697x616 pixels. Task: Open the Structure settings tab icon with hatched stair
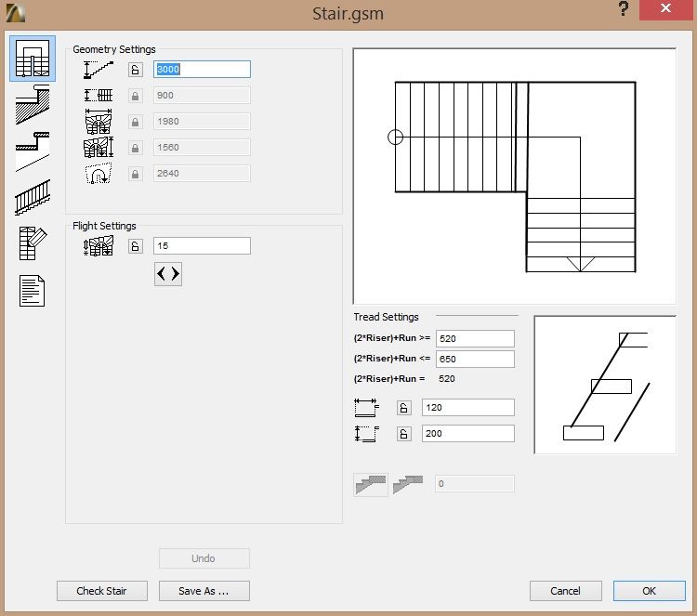[x=33, y=105]
